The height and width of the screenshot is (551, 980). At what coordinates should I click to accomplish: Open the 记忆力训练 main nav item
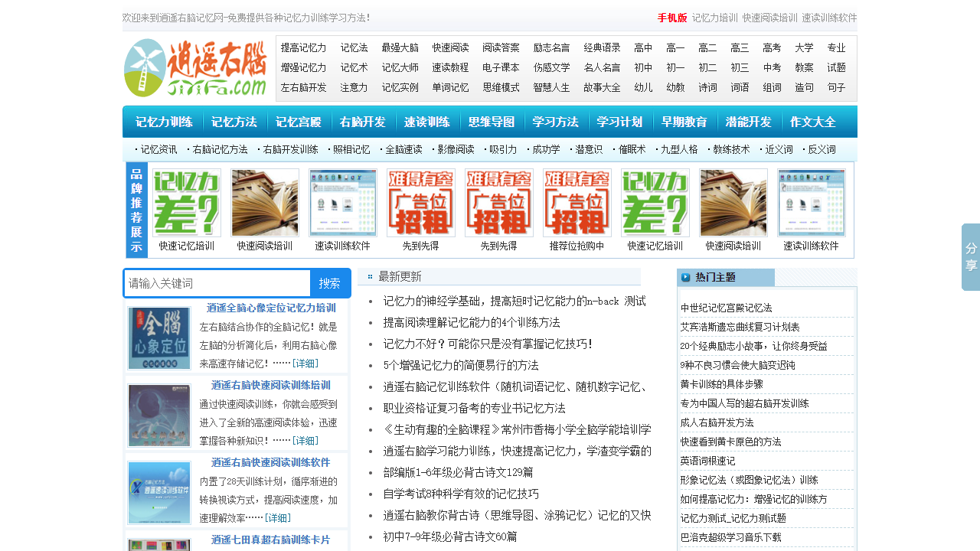[164, 122]
